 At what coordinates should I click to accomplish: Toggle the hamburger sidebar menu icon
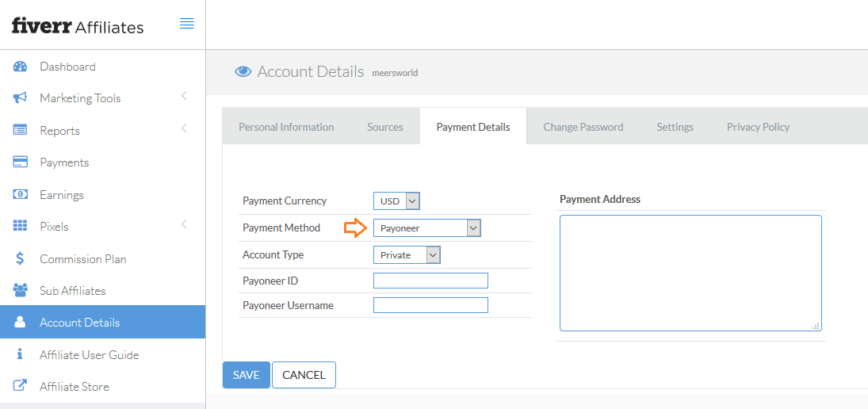click(x=187, y=23)
